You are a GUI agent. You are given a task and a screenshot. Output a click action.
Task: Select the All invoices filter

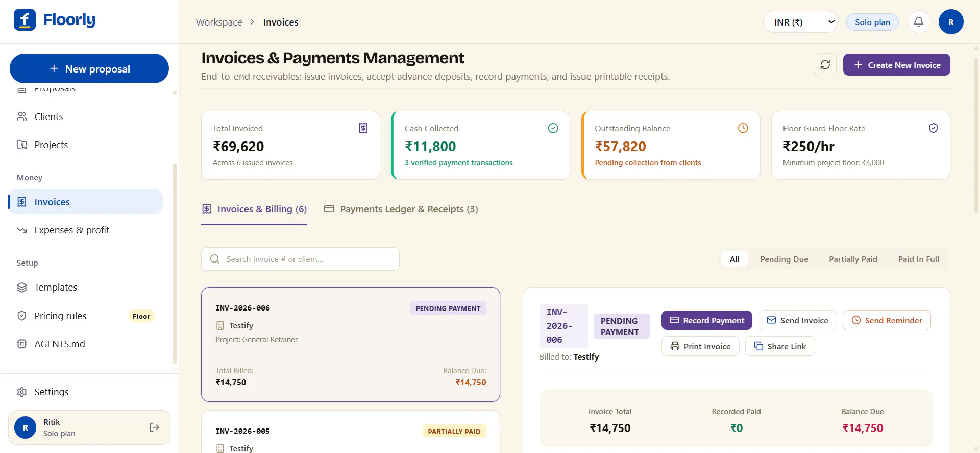click(734, 259)
